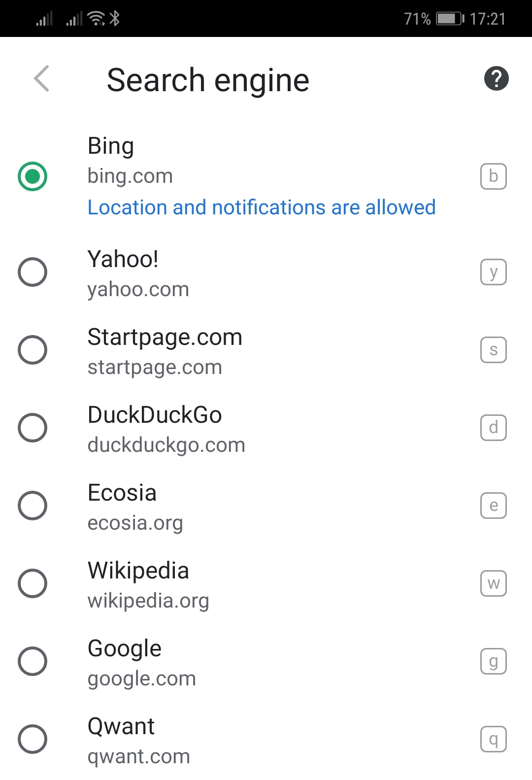Tap the Qwant 'q' shortcut badge

coord(494,739)
